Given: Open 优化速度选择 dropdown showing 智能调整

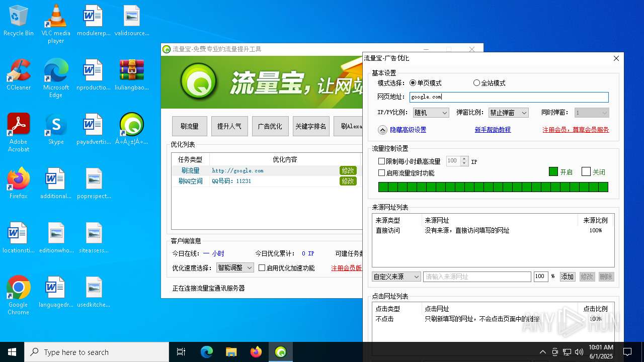Looking at the screenshot, I should [x=235, y=268].
